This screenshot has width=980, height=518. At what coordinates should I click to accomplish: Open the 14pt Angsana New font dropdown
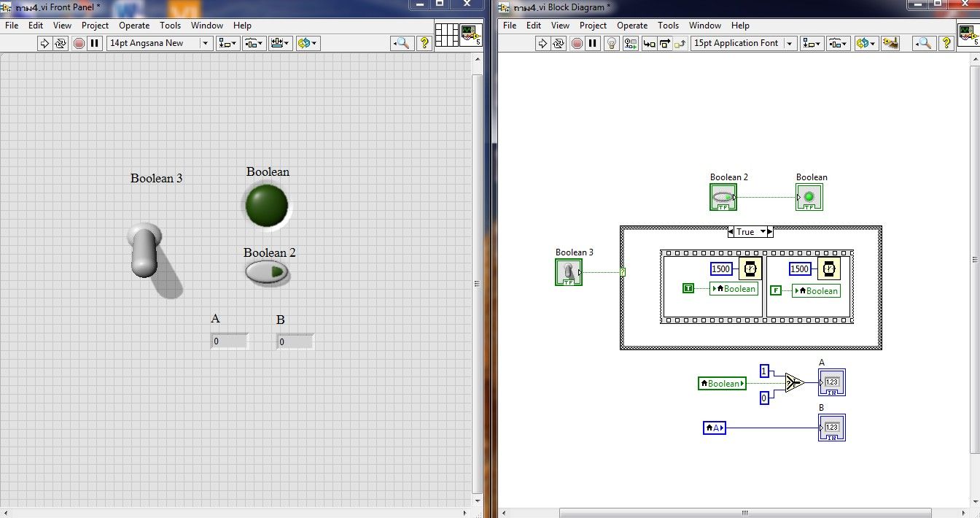160,43
